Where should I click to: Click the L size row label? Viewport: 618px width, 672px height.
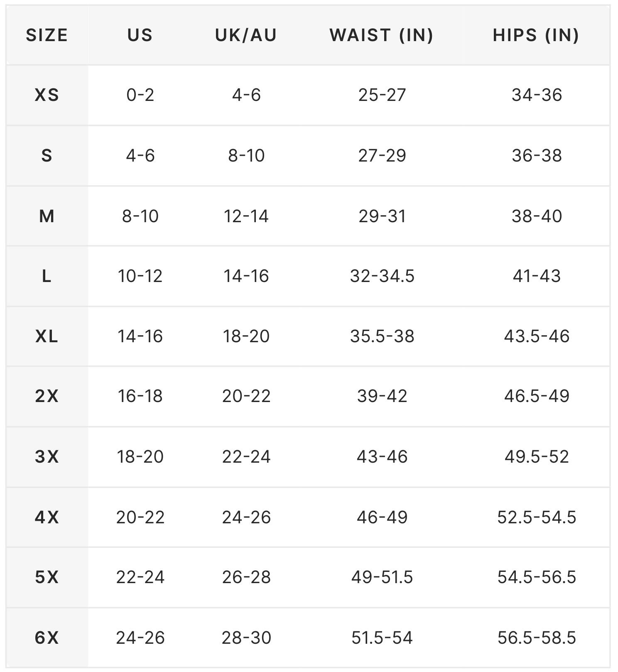tap(47, 276)
